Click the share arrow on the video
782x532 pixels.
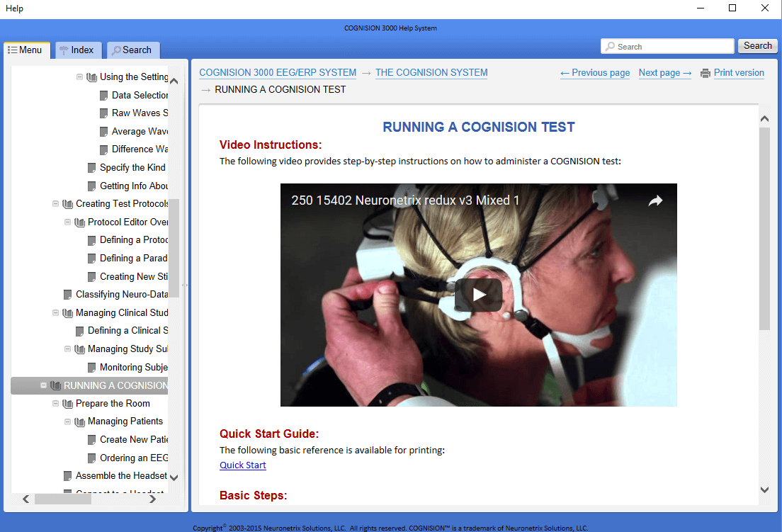(x=655, y=200)
